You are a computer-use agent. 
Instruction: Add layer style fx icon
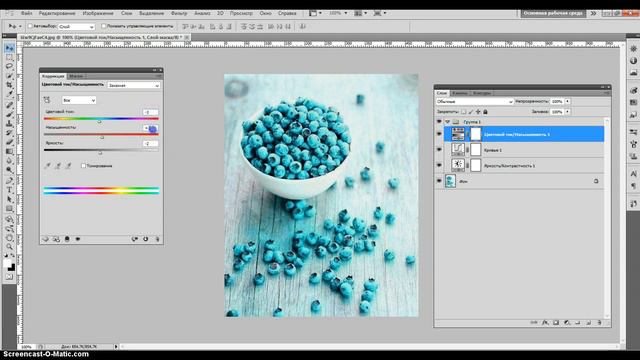(545, 322)
